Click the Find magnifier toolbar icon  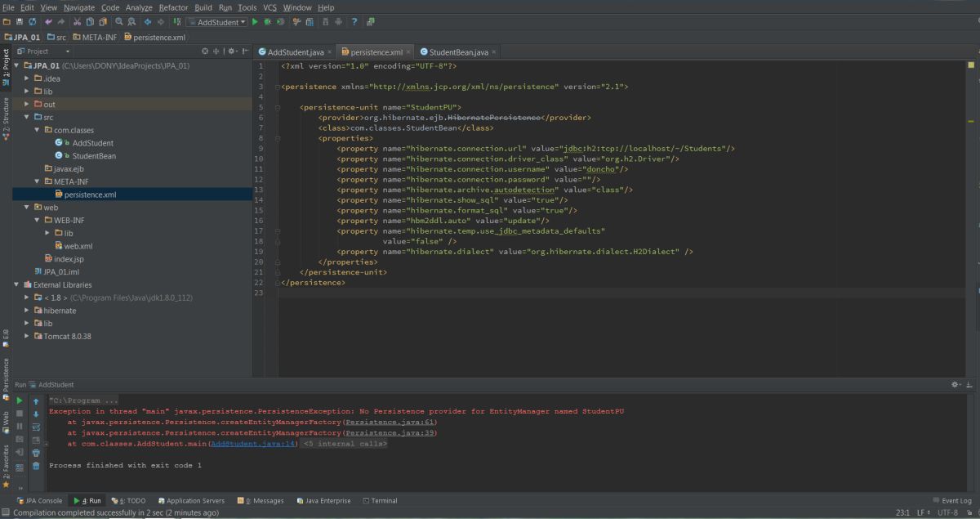[x=119, y=22]
